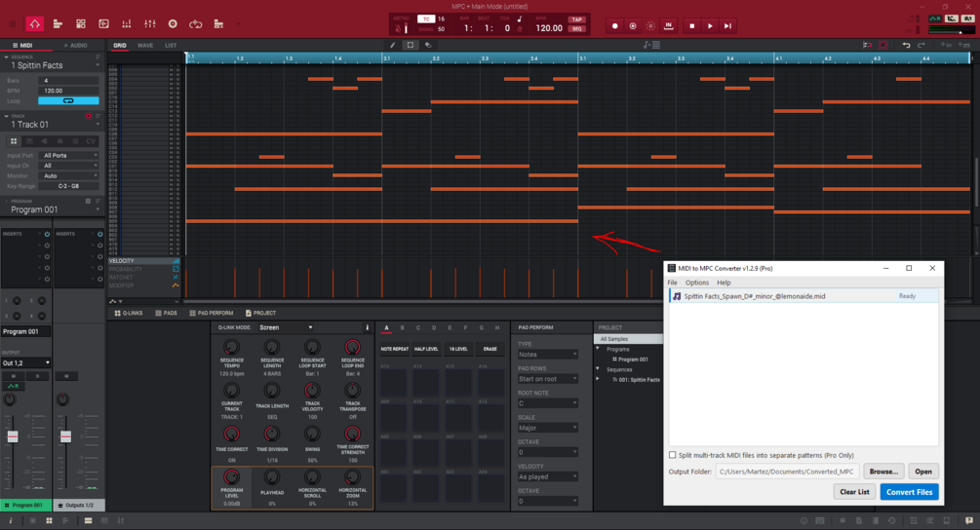Open the Out 1,2 output dropdown
The width and height of the screenshot is (980, 530).
point(25,362)
